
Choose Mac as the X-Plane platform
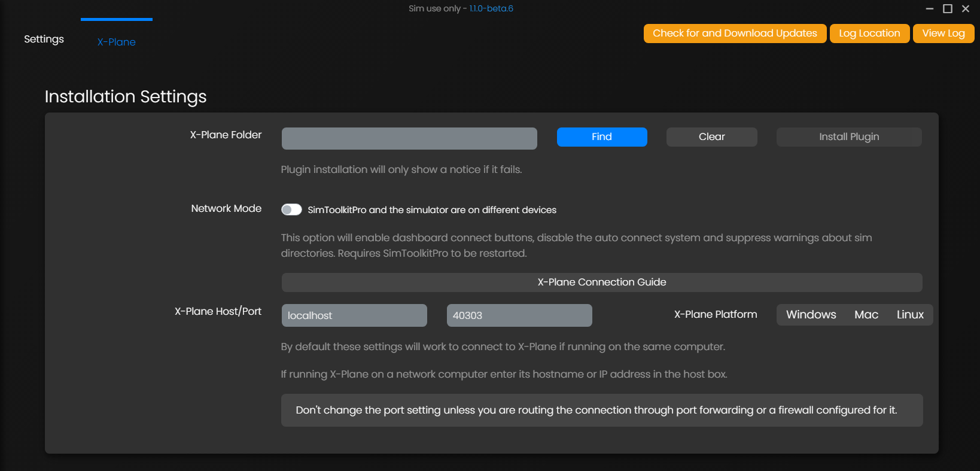tap(866, 315)
